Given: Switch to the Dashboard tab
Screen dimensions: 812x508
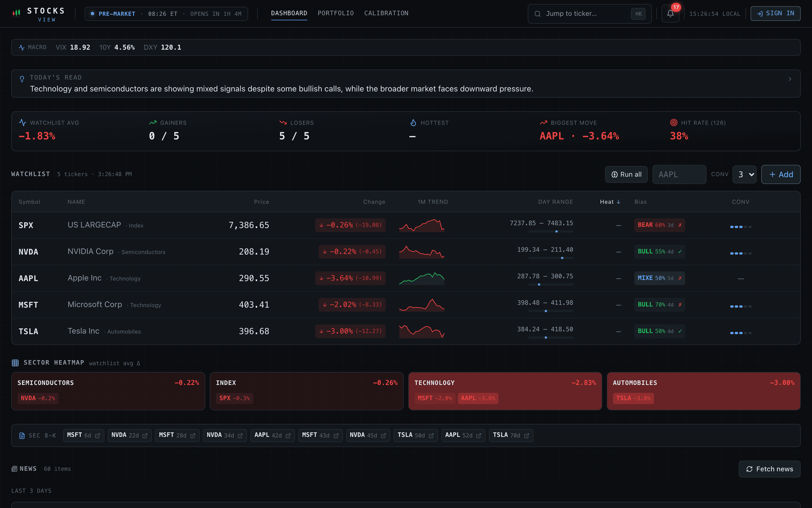Looking at the screenshot, I should [x=289, y=14].
